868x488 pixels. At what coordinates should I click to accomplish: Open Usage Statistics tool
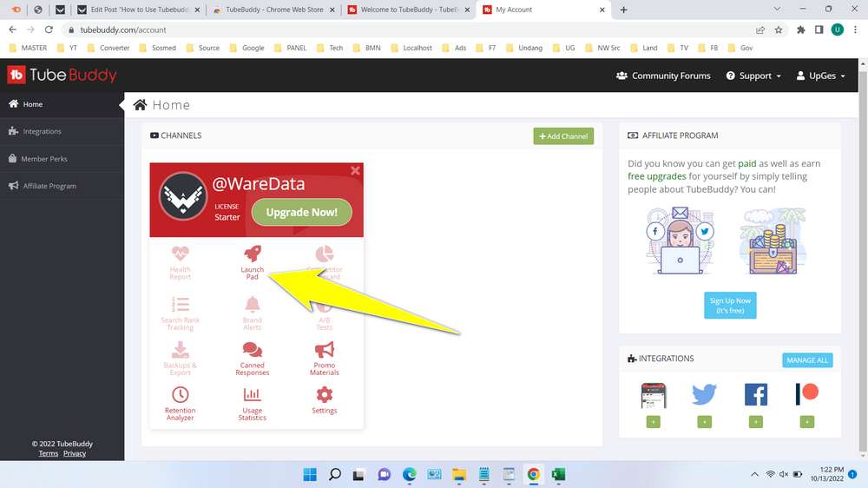[x=252, y=404]
